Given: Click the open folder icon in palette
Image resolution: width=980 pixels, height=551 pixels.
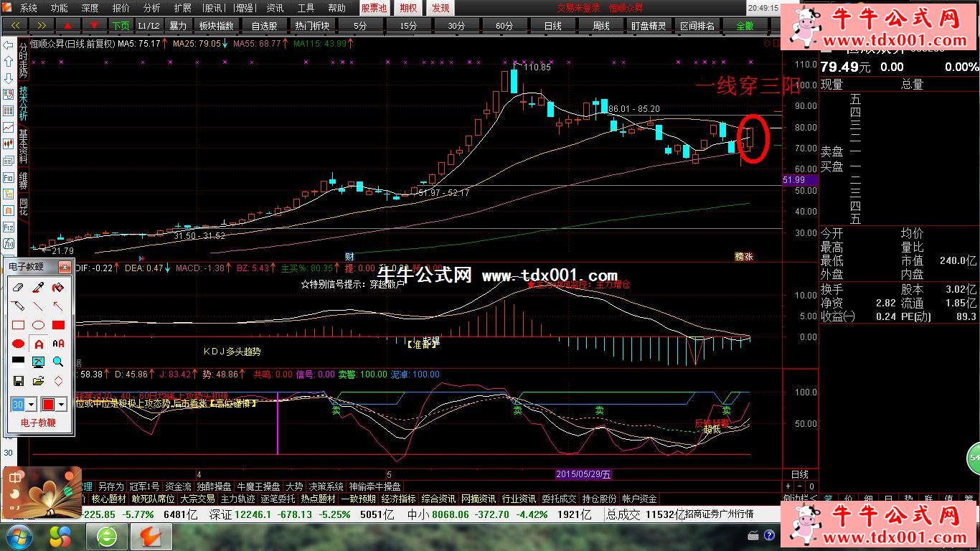Looking at the screenshot, I should pyautogui.click(x=39, y=380).
